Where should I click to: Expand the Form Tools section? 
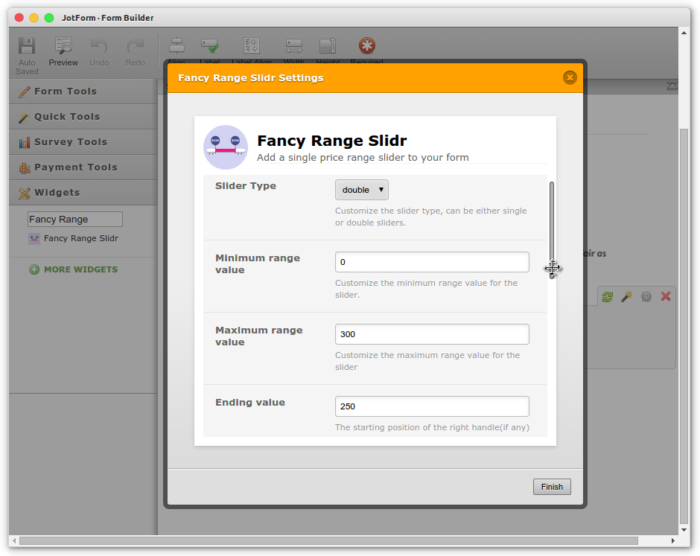(x=83, y=92)
